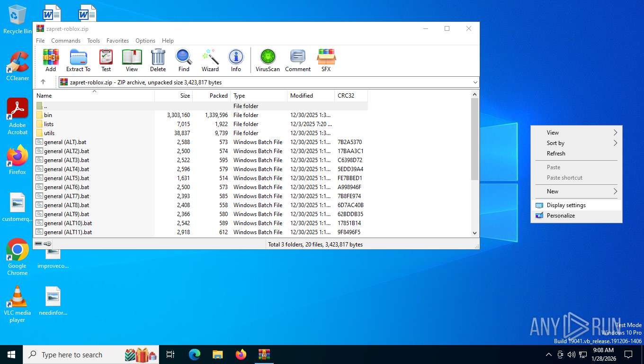
Task: Open the needinfor... desktop file
Action: click(53, 301)
